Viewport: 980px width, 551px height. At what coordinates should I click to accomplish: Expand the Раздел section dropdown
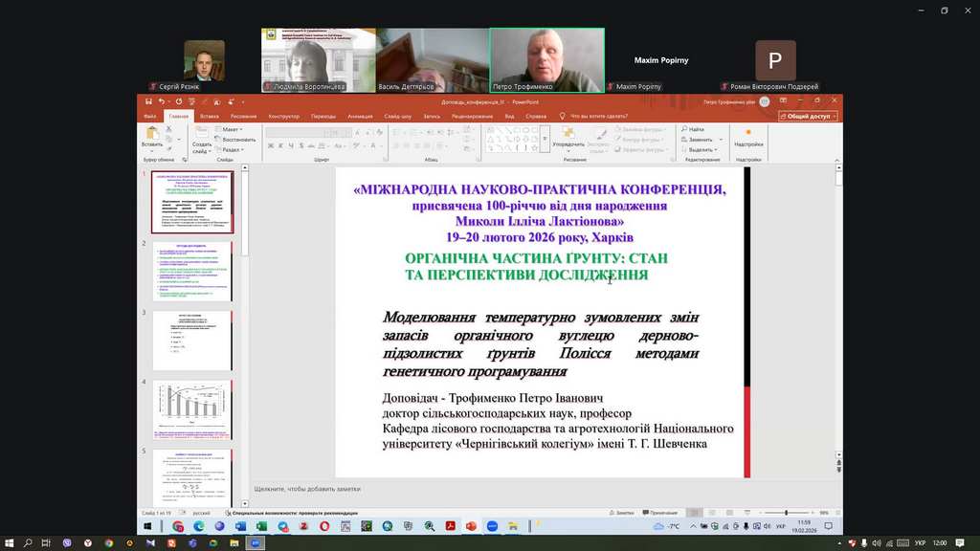pyautogui.click(x=231, y=150)
